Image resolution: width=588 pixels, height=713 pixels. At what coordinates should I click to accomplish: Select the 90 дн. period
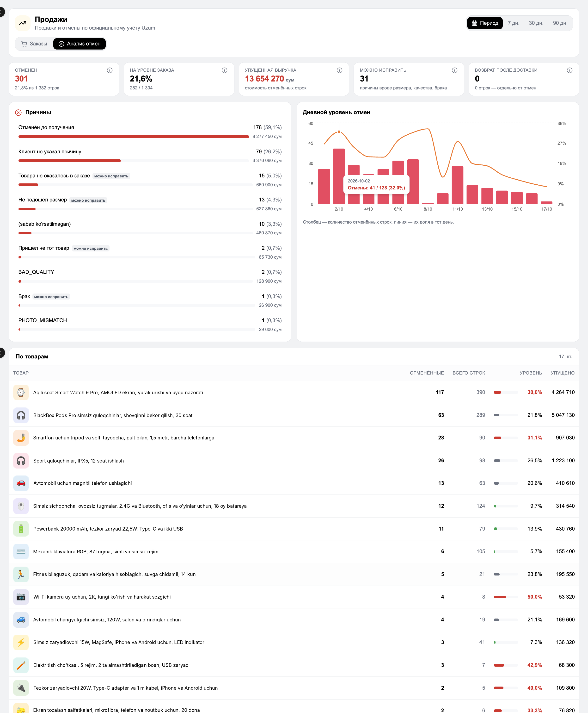click(x=560, y=23)
